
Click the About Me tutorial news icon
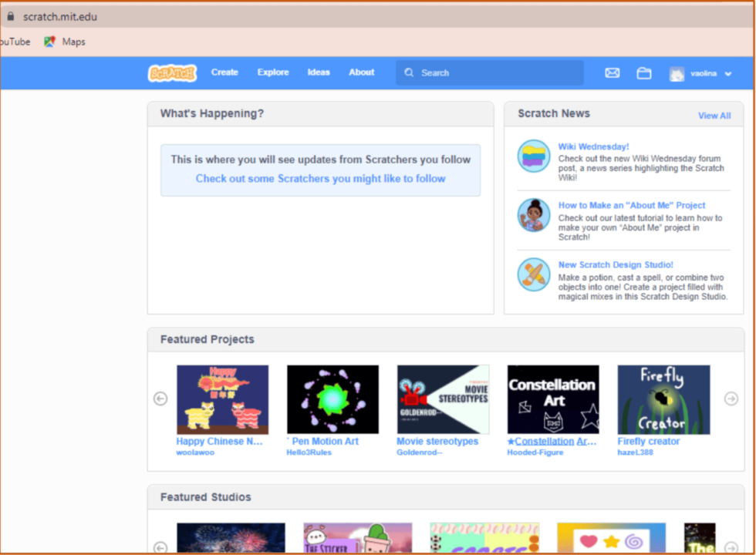tap(535, 217)
